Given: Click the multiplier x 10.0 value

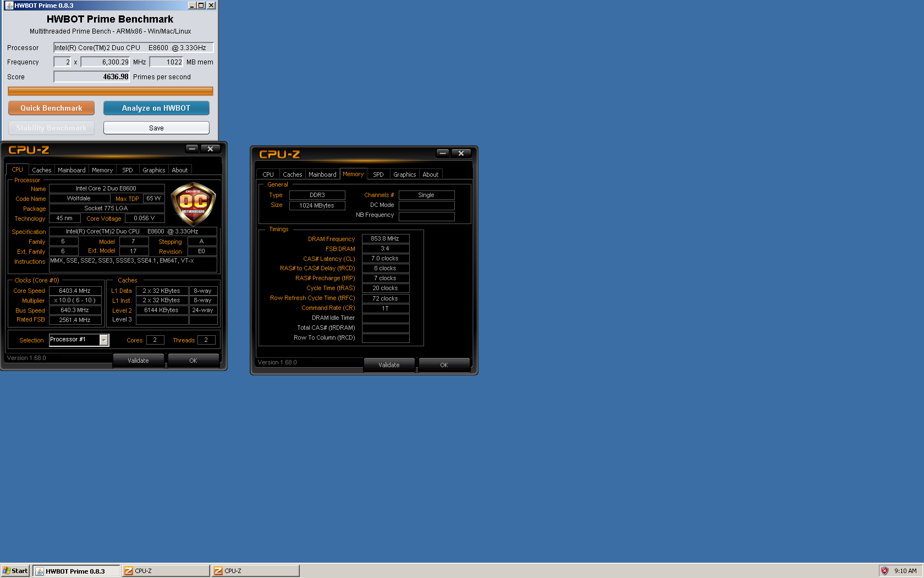Looking at the screenshot, I should [x=75, y=301].
